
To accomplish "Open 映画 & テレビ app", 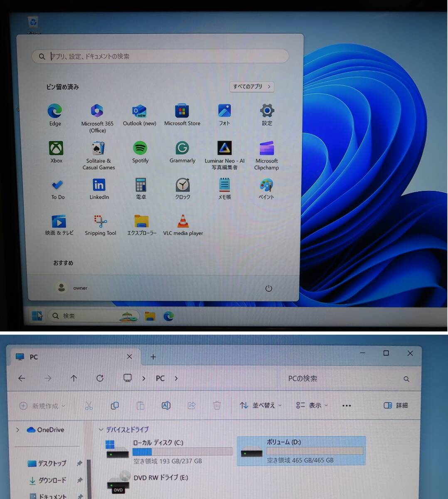I will [x=59, y=225].
